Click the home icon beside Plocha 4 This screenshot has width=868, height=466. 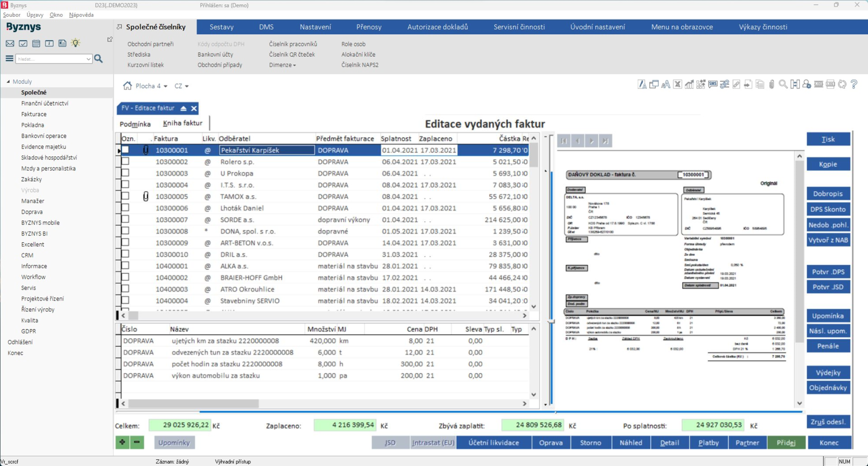(127, 86)
